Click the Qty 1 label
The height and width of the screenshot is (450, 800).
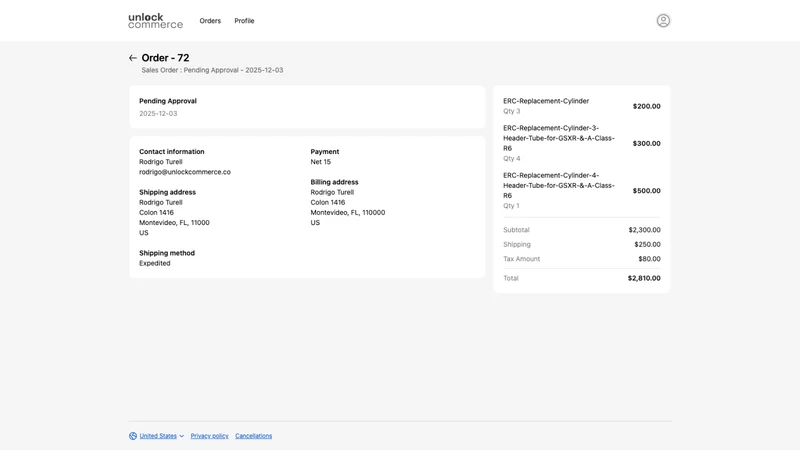pyautogui.click(x=511, y=206)
